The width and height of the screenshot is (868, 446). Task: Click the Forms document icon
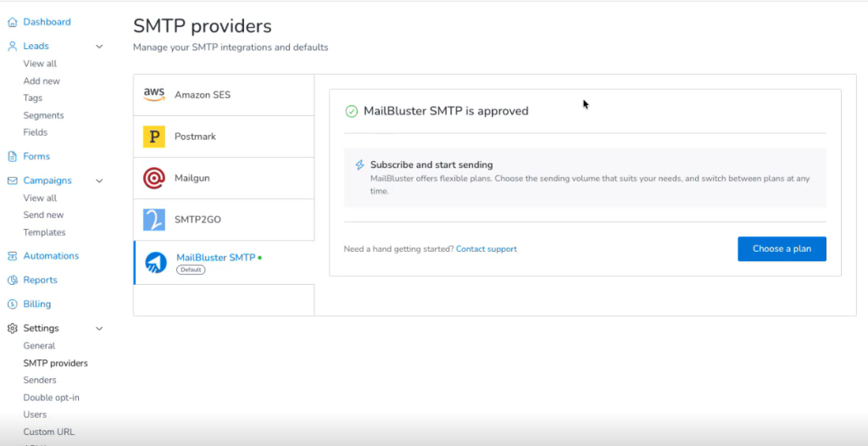(x=12, y=157)
